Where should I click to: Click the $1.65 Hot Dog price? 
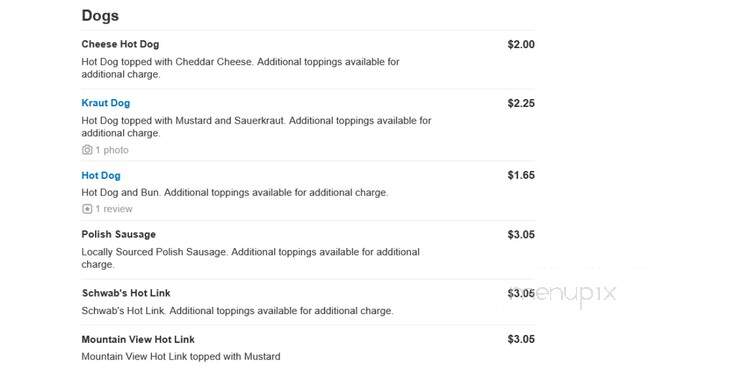521,175
